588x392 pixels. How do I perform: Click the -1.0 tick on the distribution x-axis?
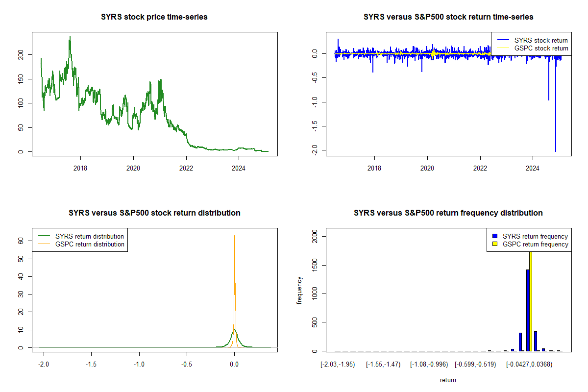[139, 365]
